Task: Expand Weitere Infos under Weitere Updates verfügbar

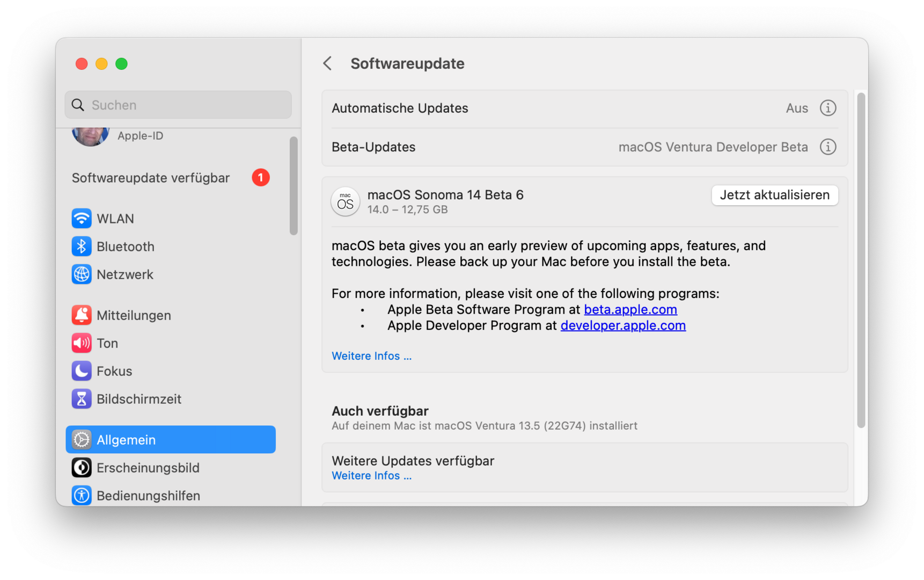Action: (371, 476)
